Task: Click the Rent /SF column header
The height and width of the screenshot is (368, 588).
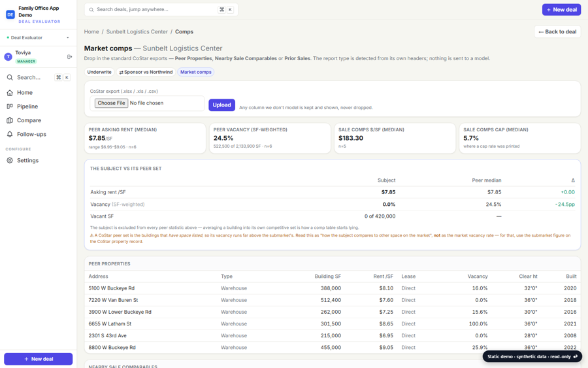Action: 383,276
